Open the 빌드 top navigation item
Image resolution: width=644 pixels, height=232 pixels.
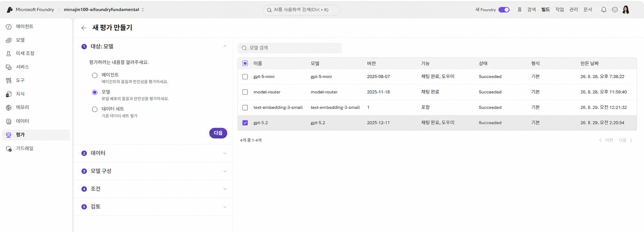point(545,10)
